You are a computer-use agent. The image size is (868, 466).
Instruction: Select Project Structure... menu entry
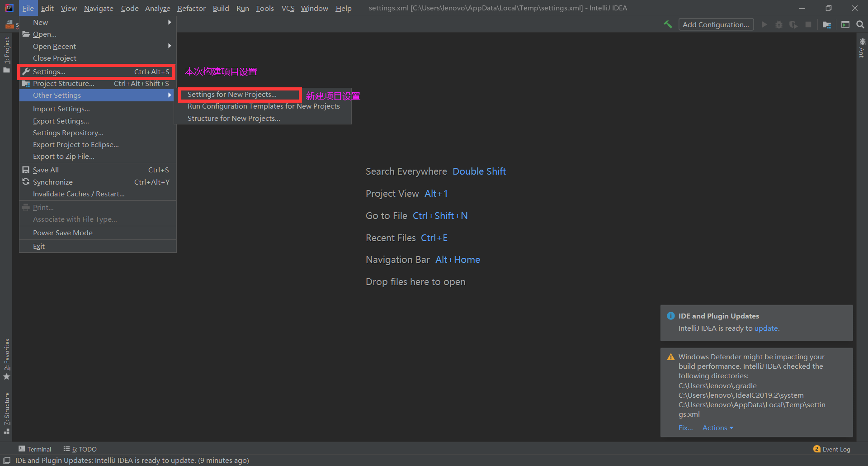98,83
